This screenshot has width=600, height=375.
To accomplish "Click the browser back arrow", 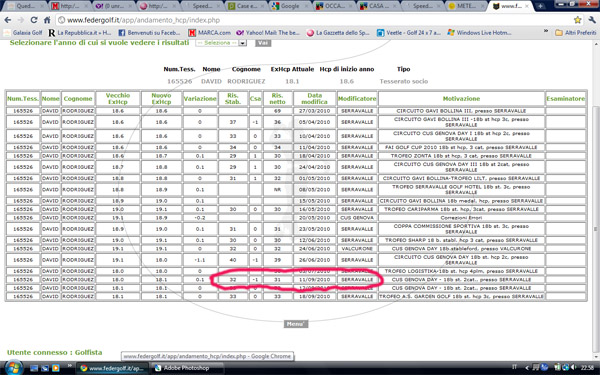I will coord(8,20).
